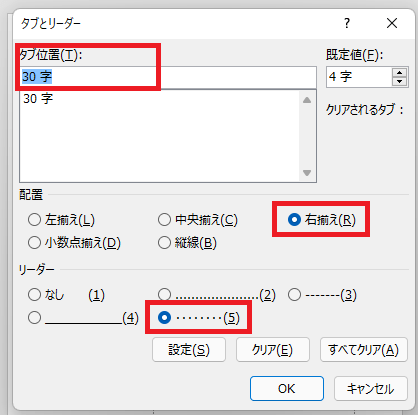Click the タブ位置 input field
Viewport: 418px width, 415px height.
(x=168, y=77)
